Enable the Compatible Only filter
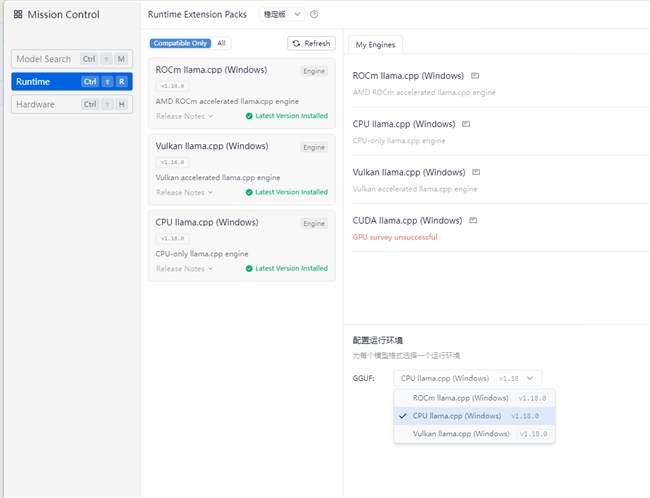Image resolution: width=650 pixels, height=498 pixels. coord(181,44)
